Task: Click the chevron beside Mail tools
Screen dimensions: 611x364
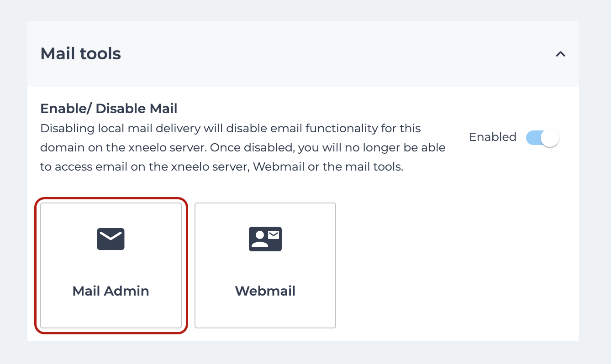Action: [560, 54]
